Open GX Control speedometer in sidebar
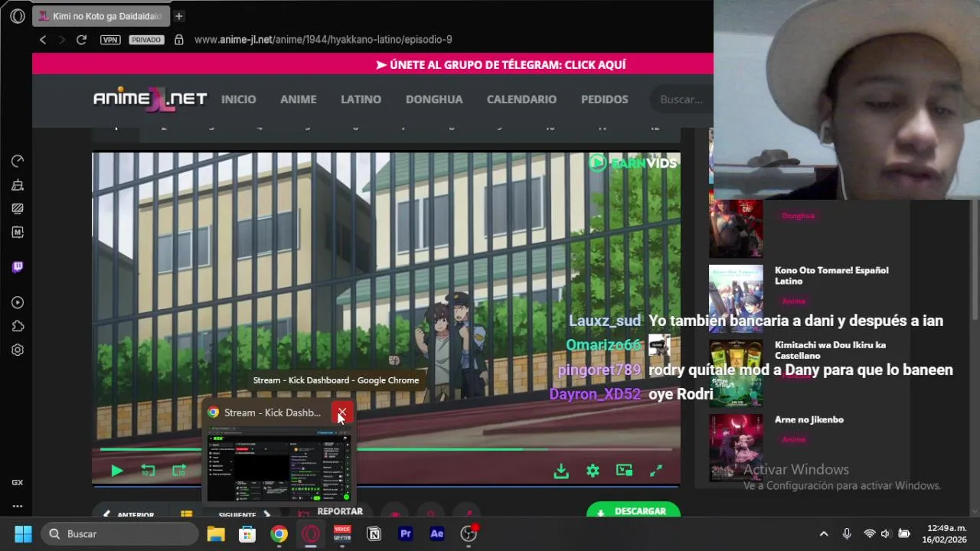 [x=18, y=161]
